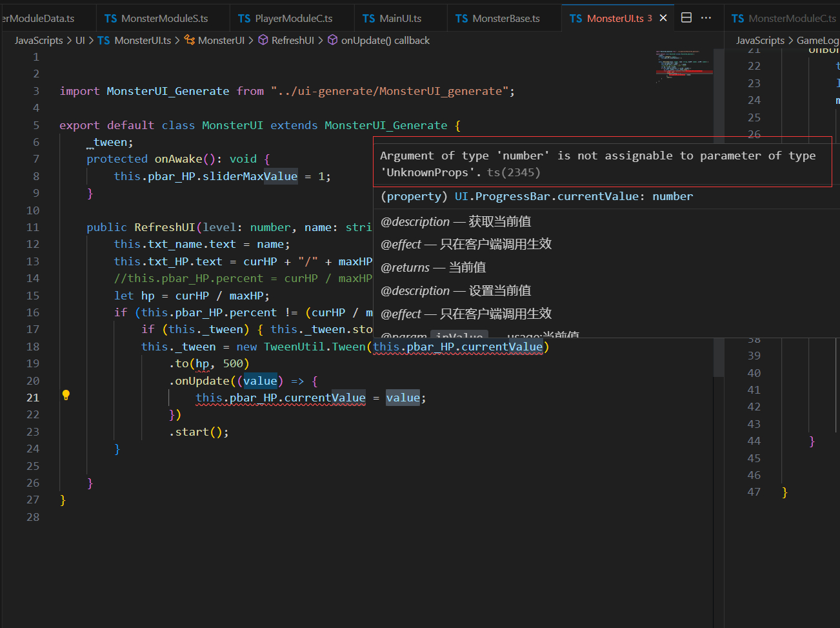Click underlined this.pbar_HP.currentValue on line 21

281,398
